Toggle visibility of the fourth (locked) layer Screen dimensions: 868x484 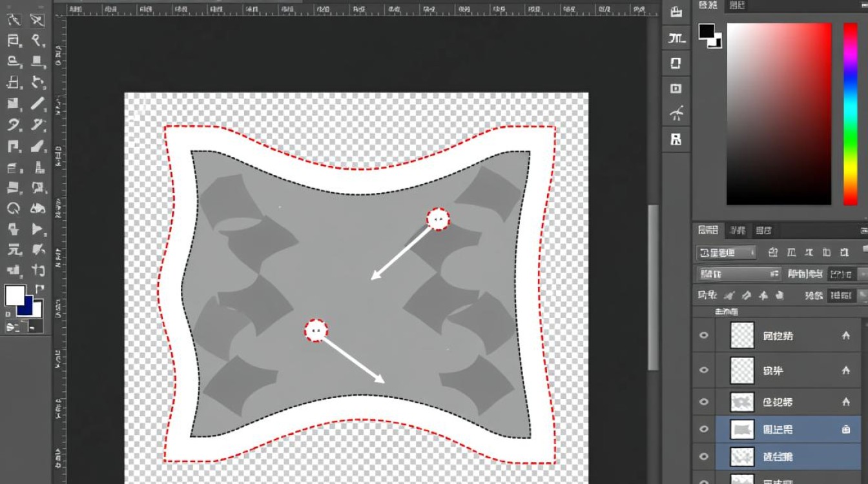point(704,429)
